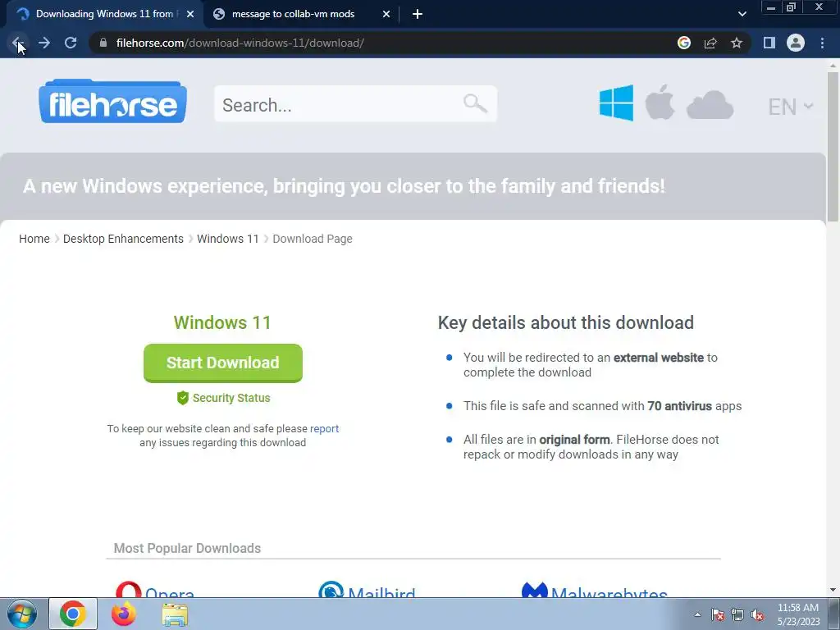Launch Firefox from the taskbar
Viewport: 840px width, 630px height.
pos(124,614)
